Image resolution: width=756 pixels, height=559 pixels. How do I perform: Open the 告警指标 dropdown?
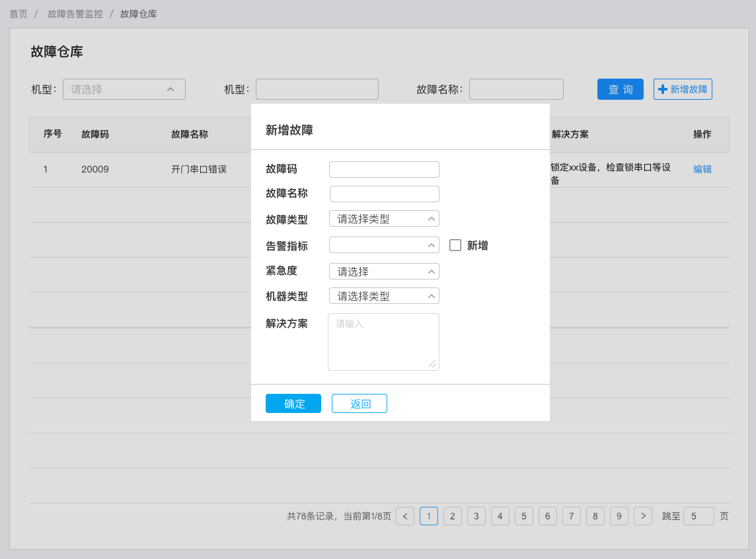pyautogui.click(x=384, y=245)
